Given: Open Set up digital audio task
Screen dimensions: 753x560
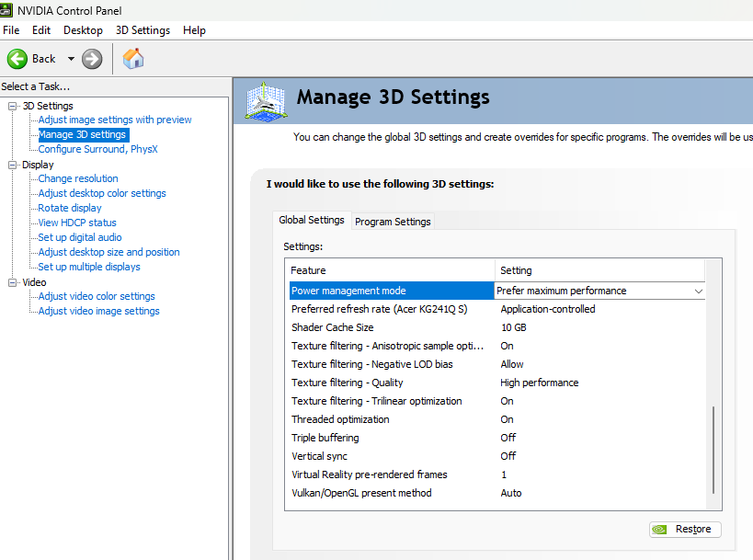Looking at the screenshot, I should pos(80,237).
